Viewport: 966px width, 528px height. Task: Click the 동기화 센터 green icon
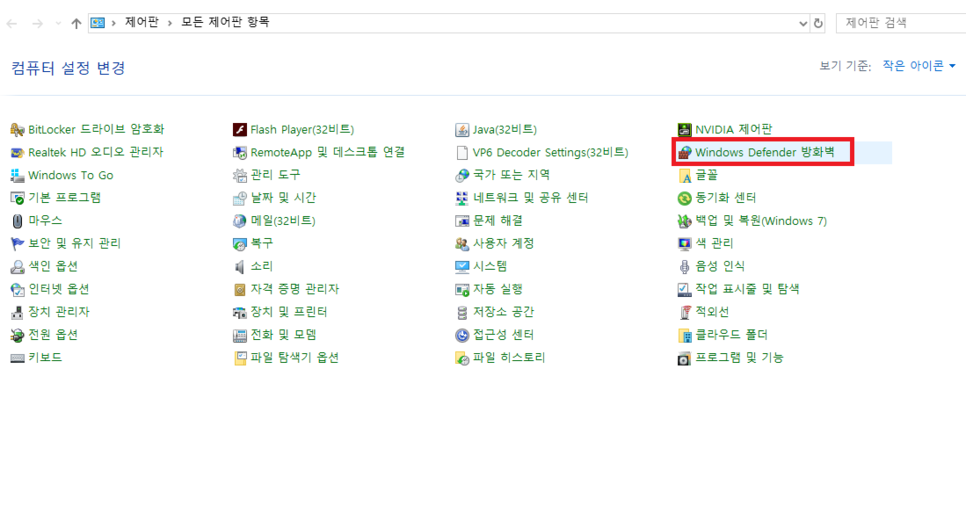coord(684,198)
